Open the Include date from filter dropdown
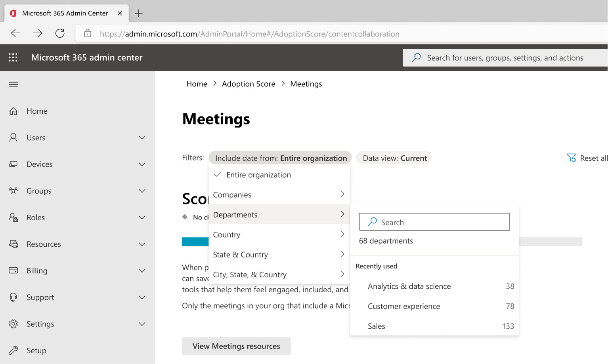This screenshot has height=364, width=608. (280, 158)
